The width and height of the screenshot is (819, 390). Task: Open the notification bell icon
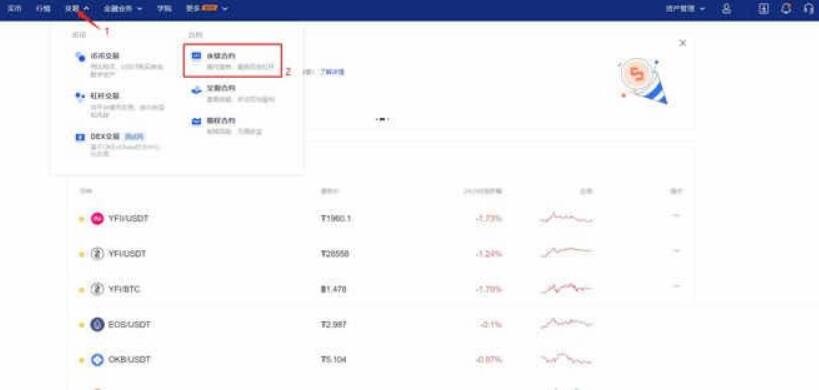pyautogui.click(x=786, y=9)
